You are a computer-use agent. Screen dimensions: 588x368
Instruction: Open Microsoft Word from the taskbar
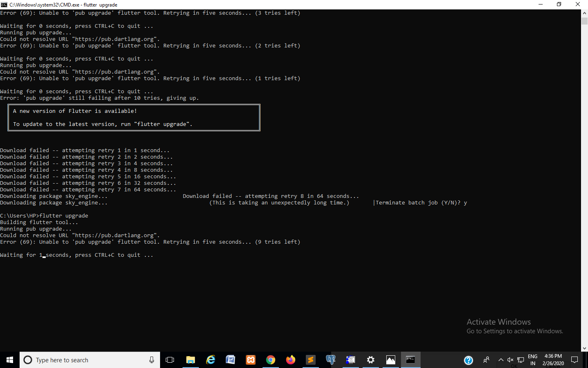(x=231, y=360)
